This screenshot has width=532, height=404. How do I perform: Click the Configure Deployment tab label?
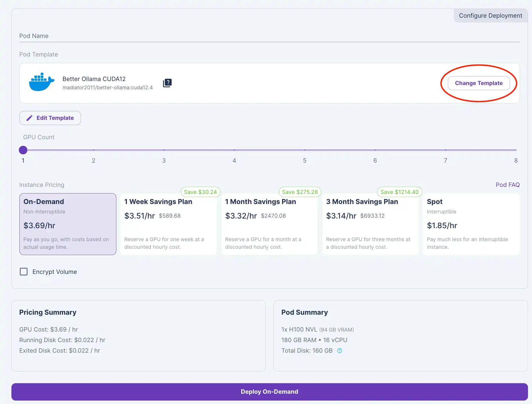coord(490,16)
